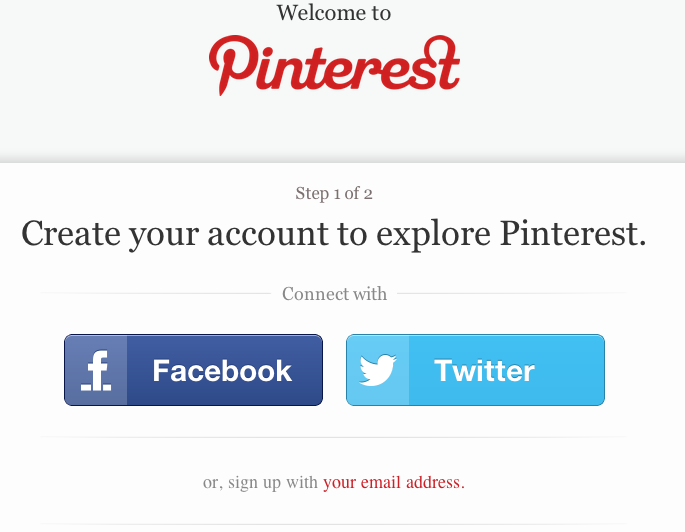Image resolution: width=685 pixels, height=532 pixels.
Task: Click the divider line right of "Connect with"
Action: pos(512,294)
